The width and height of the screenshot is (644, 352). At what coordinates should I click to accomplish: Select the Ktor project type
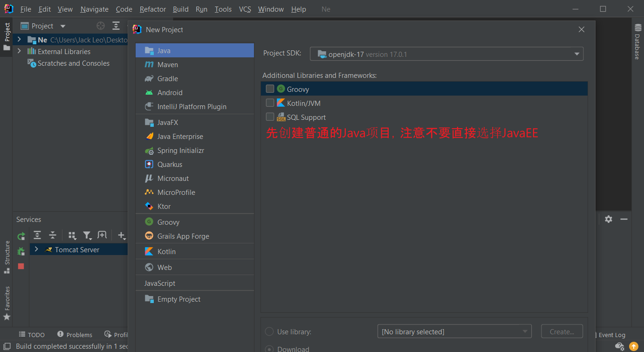(x=195, y=206)
